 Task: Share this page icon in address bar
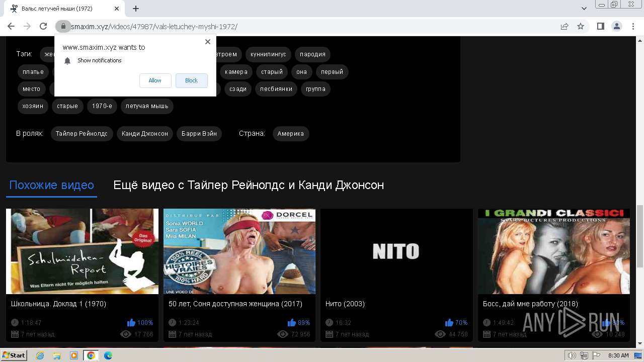tap(565, 26)
